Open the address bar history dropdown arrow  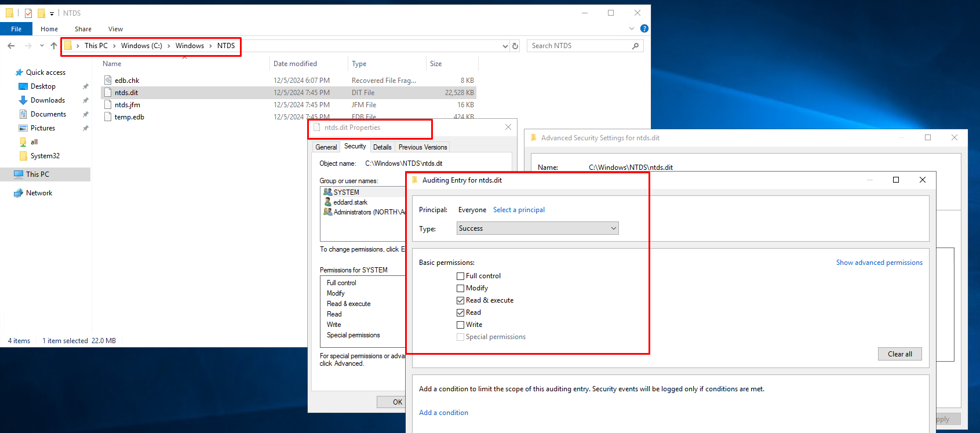505,46
